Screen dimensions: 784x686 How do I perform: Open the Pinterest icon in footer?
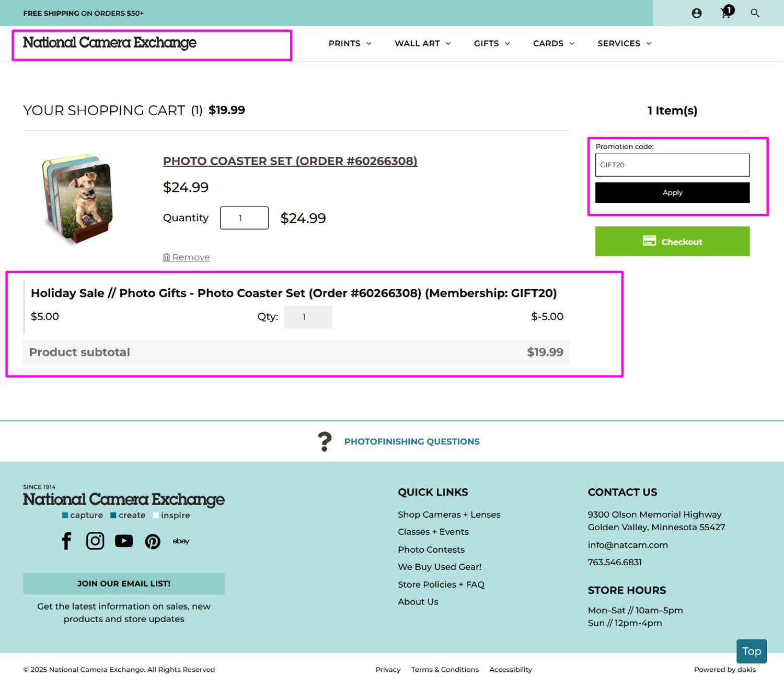pyautogui.click(x=153, y=541)
